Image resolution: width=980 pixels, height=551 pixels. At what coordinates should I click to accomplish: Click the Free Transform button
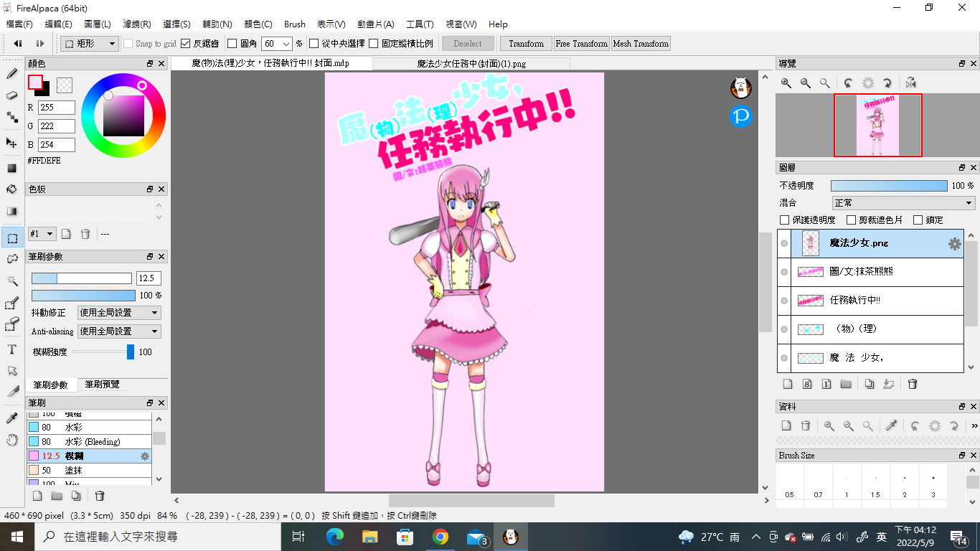click(x=582, y=44)
